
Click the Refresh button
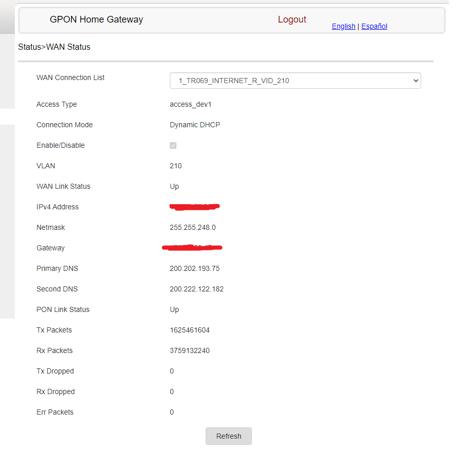tap(229, 436)
